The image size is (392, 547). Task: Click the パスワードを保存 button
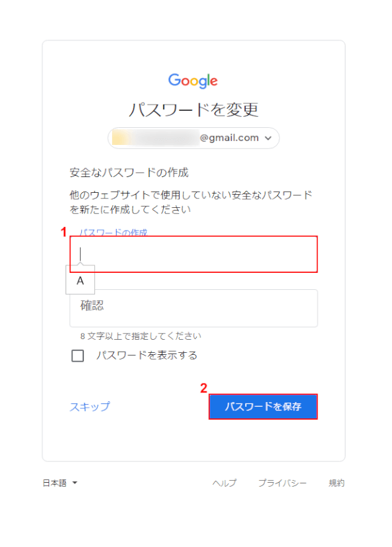(263, 407)
